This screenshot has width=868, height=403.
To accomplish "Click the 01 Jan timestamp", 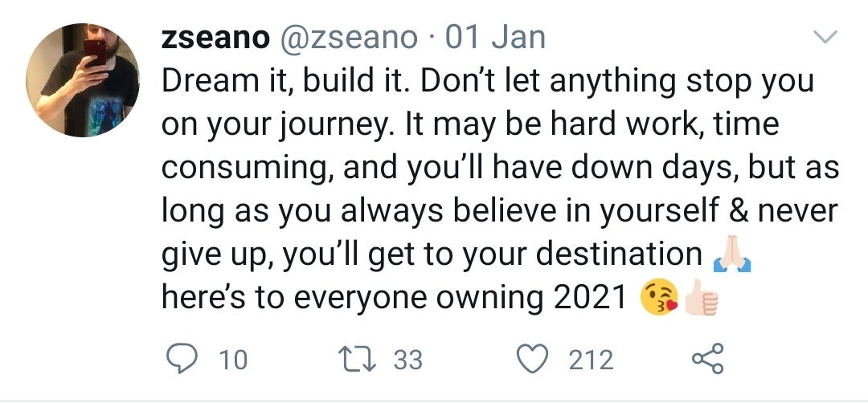I will (495, 37).
